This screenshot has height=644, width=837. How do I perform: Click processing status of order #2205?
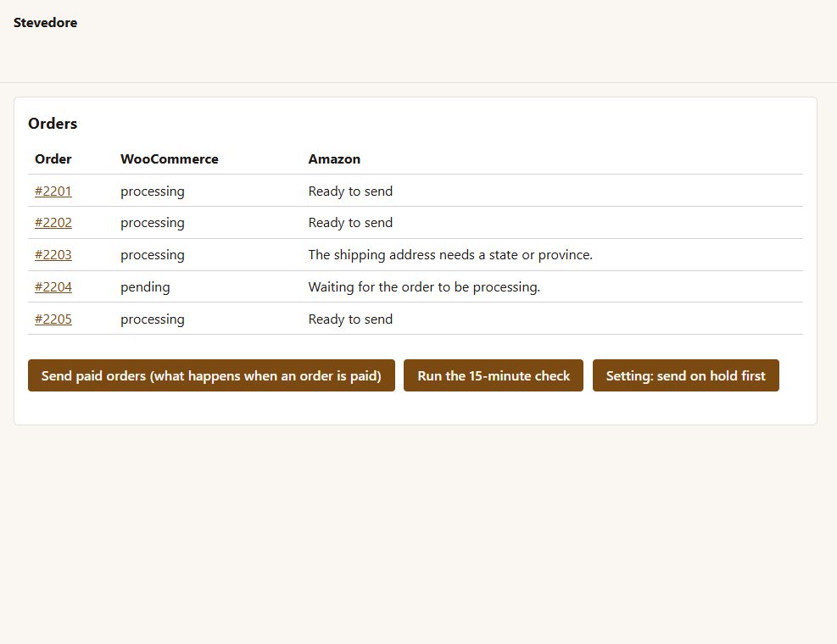[152, 319]
